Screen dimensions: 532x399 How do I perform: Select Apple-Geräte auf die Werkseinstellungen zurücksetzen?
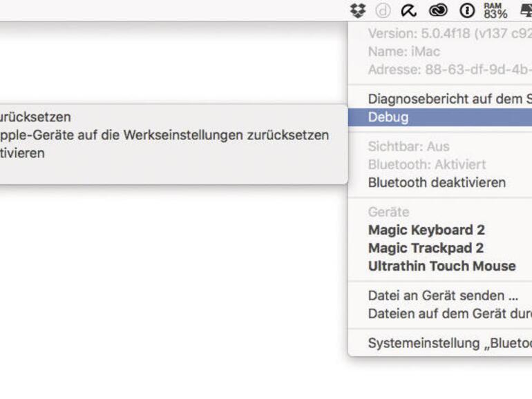point(173,135)
